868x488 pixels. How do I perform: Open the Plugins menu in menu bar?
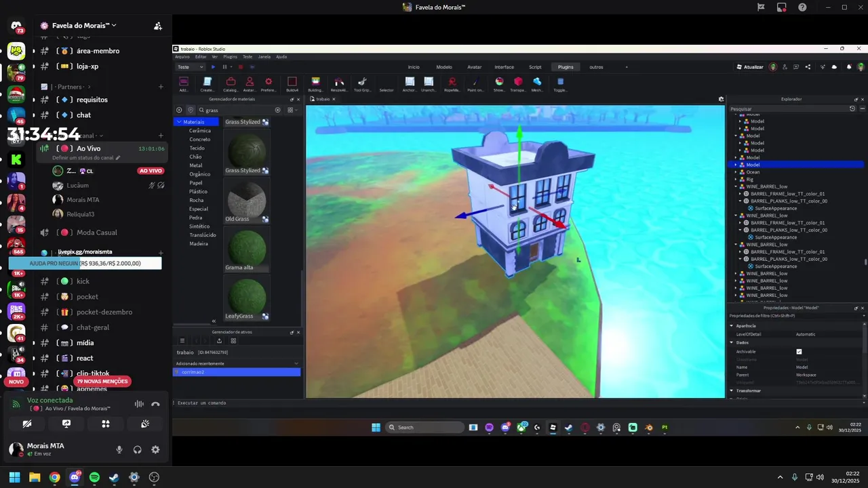pyautogui.click(x=230, y=57)
